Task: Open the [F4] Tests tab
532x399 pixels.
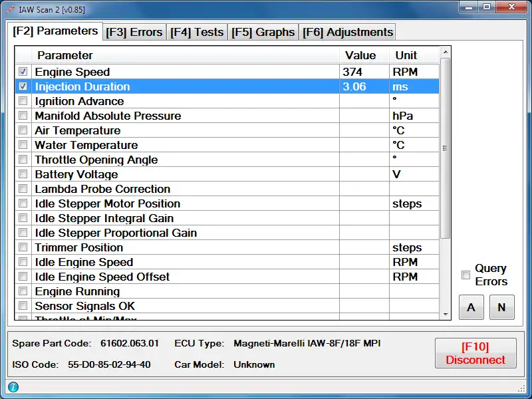Action: click(197, 32)
